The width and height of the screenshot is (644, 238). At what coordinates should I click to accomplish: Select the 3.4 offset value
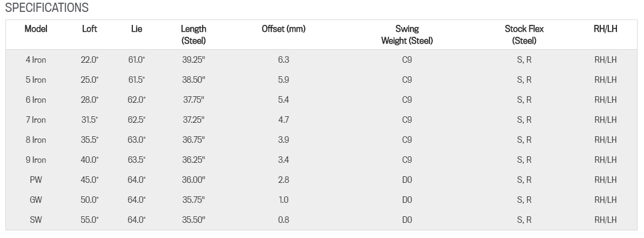(x=284, y=160)
